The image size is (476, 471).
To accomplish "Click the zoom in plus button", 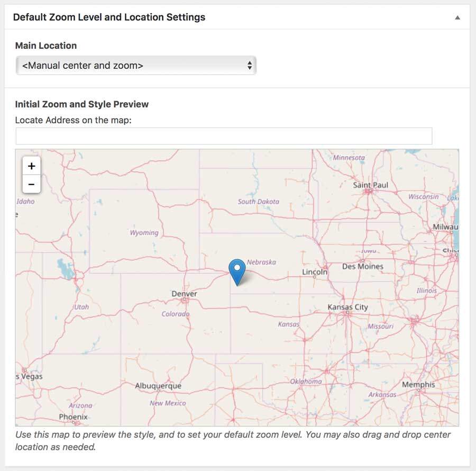I will coord(31,166).
